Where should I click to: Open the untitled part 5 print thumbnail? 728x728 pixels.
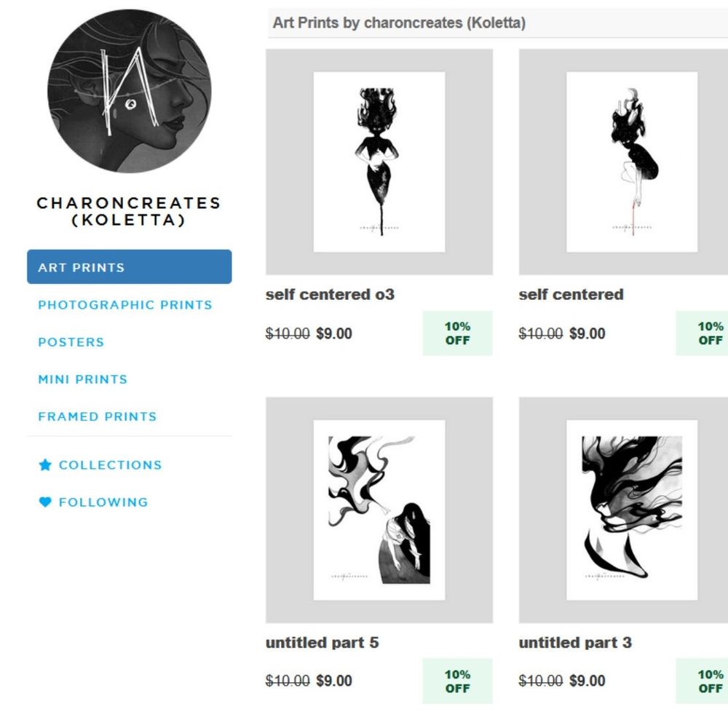pyautogui.click(x=379, y=510)
